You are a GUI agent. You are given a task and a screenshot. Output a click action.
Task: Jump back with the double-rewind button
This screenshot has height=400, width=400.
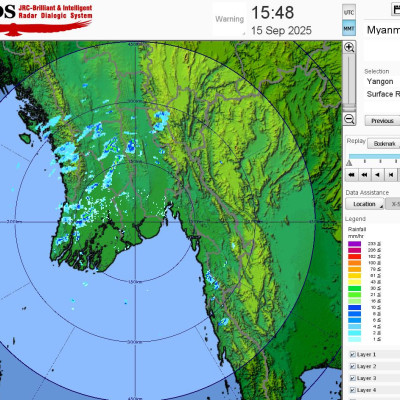point(364,175)
